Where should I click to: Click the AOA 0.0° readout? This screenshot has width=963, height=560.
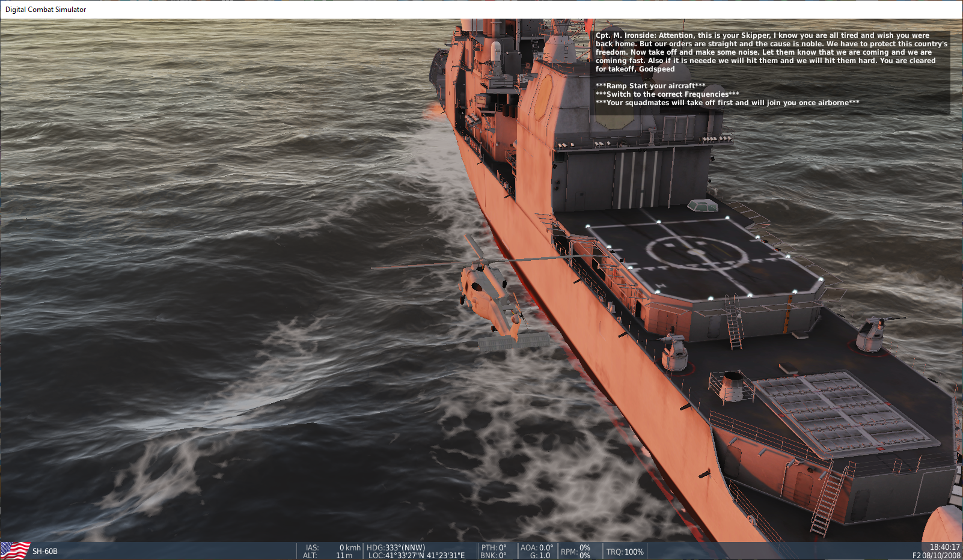pyautogui.click(x=537, y=547)
